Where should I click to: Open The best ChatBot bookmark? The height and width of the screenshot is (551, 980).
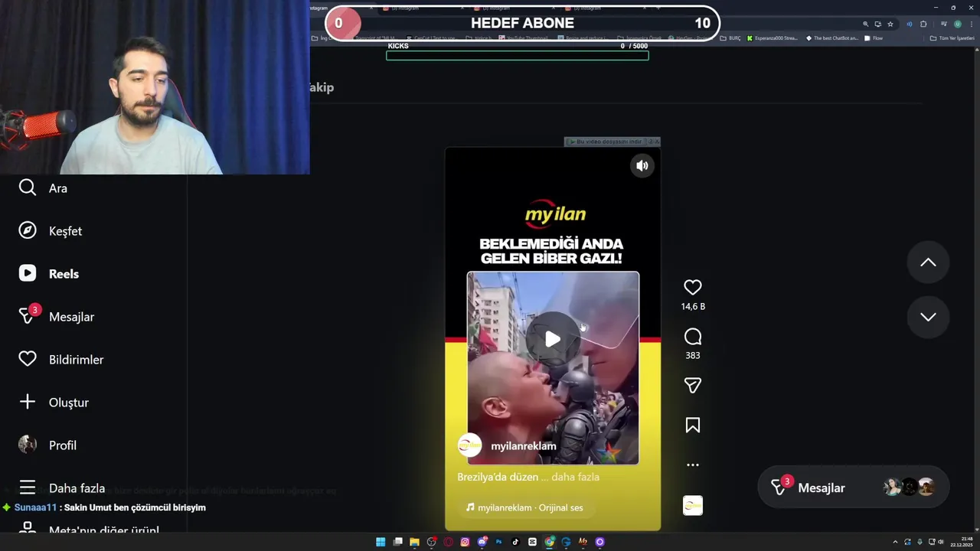click(832, 38)
